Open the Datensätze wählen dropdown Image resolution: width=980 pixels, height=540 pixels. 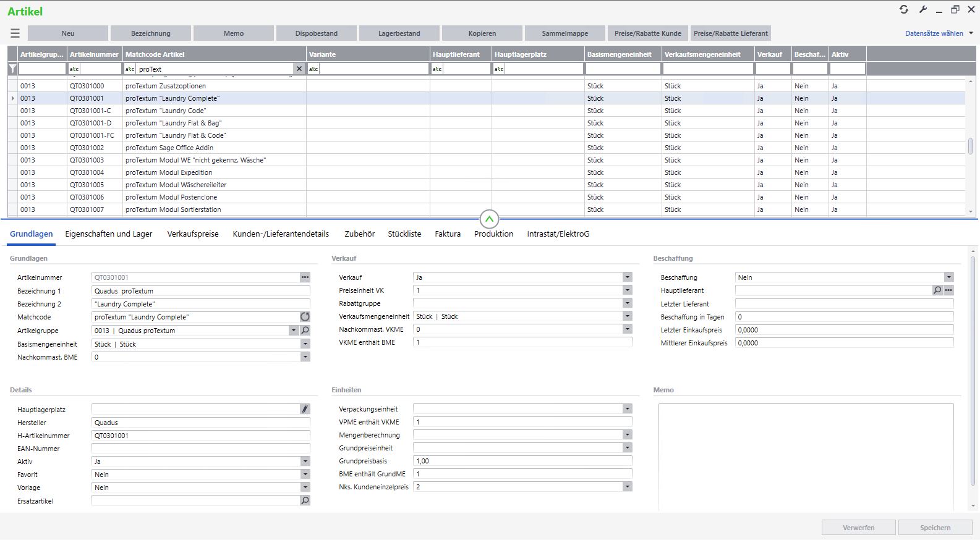point(939,33)
